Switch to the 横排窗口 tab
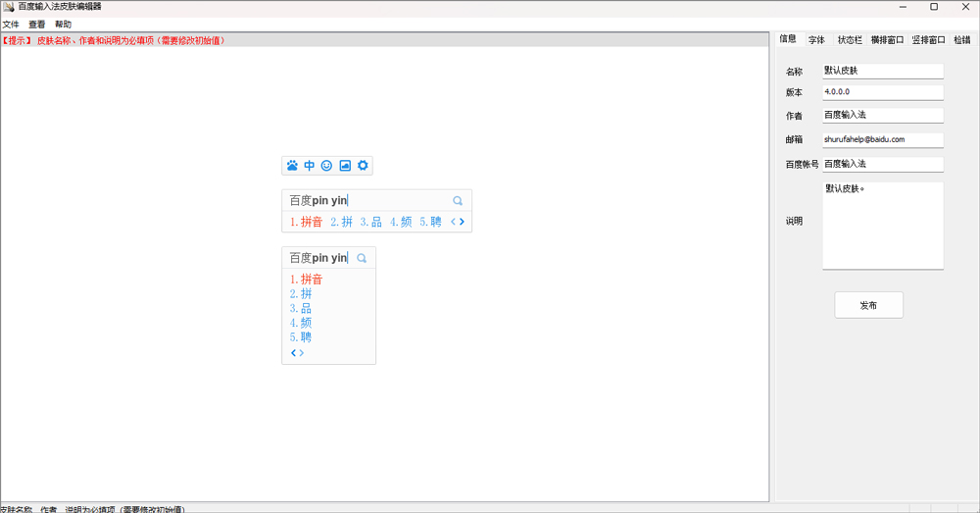 (x=888, y=40)
